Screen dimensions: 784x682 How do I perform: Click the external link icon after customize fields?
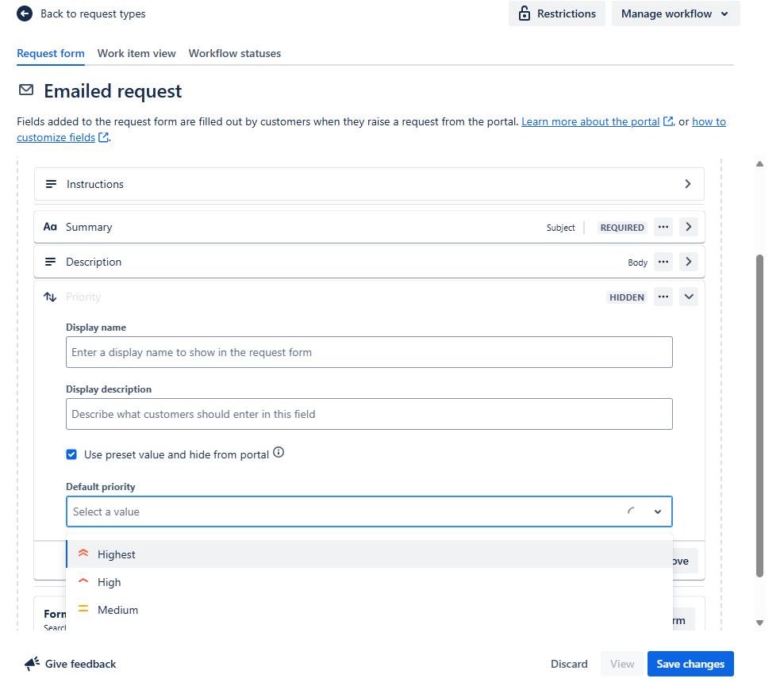pyautogui.click(x=103, y=137)
